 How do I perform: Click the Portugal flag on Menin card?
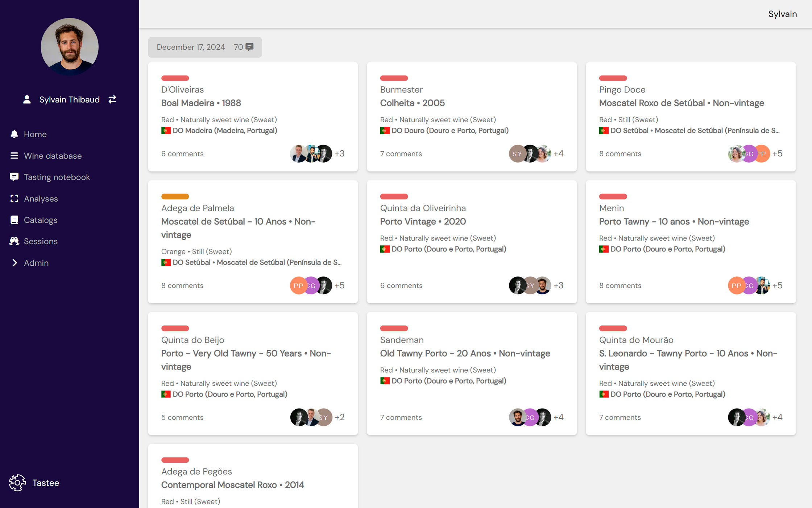[x=604, y=249]
